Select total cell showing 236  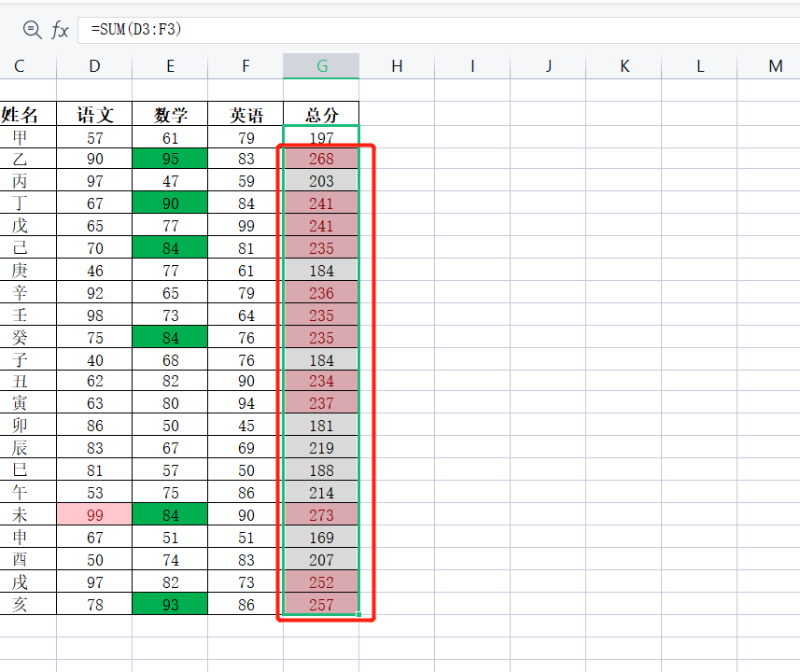[321, 292]
